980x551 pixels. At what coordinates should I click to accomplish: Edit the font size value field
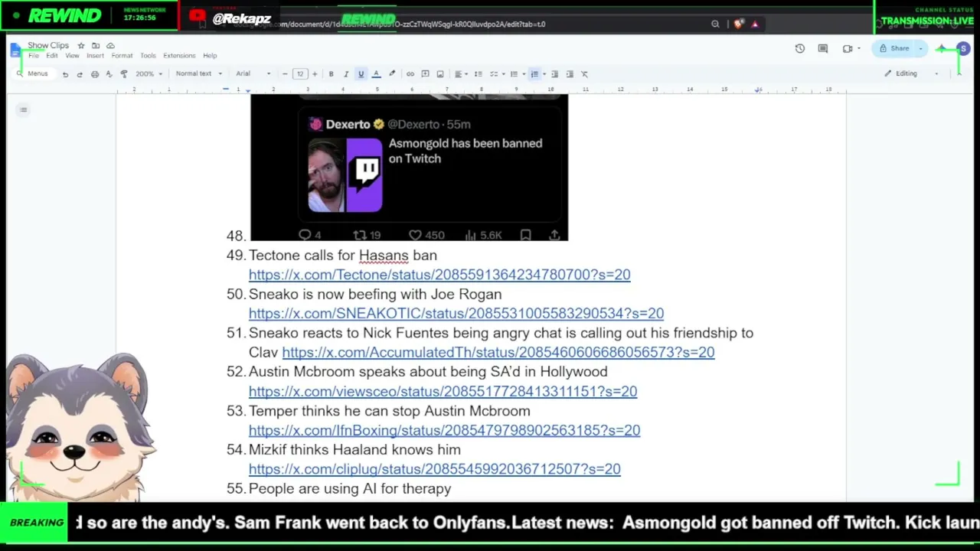300,74
